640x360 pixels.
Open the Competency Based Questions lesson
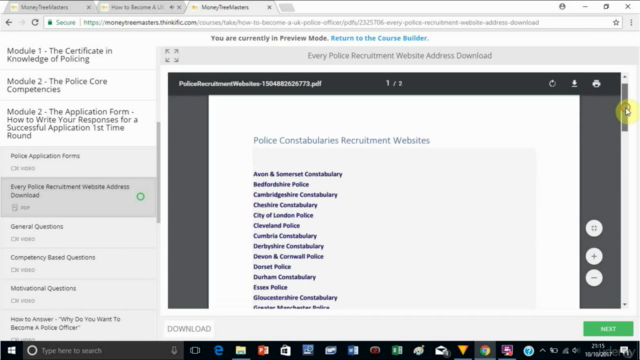pos(78,263)
